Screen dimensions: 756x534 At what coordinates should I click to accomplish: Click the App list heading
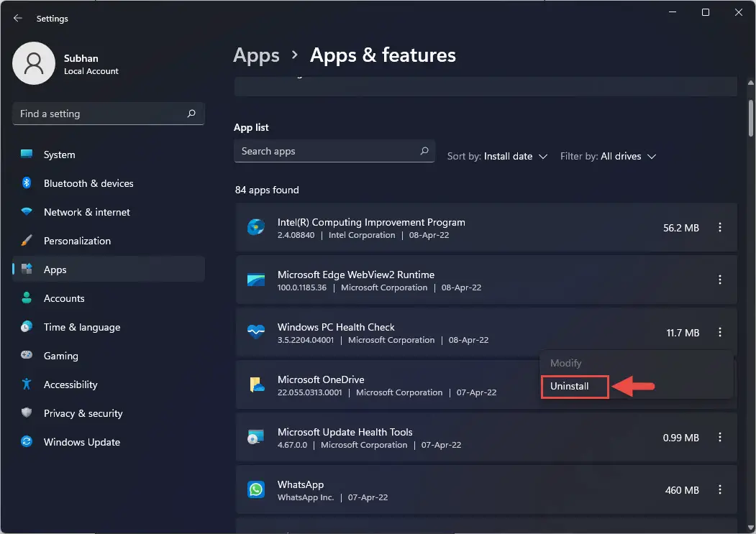251,127
